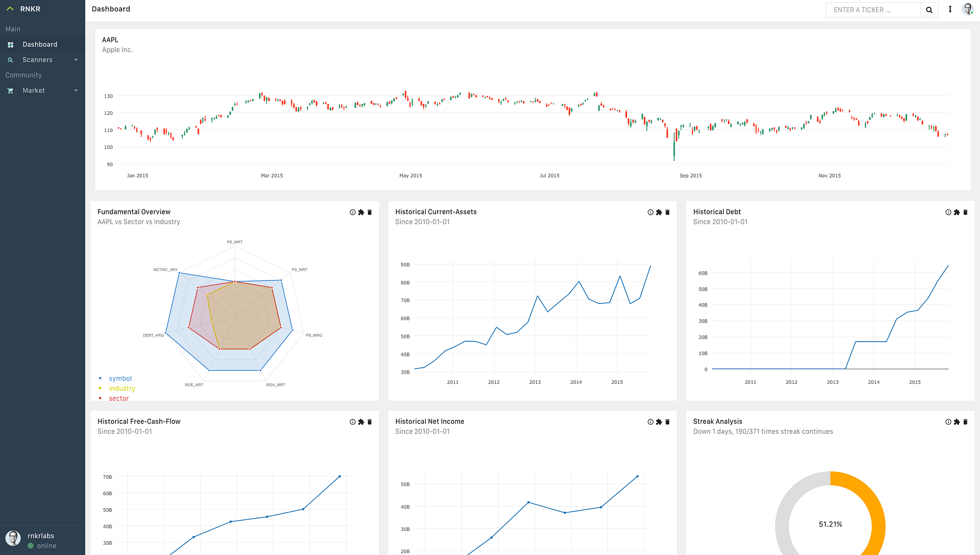Open Scanners in the sidebar
The image size is (980, 555).
[37, 60]
